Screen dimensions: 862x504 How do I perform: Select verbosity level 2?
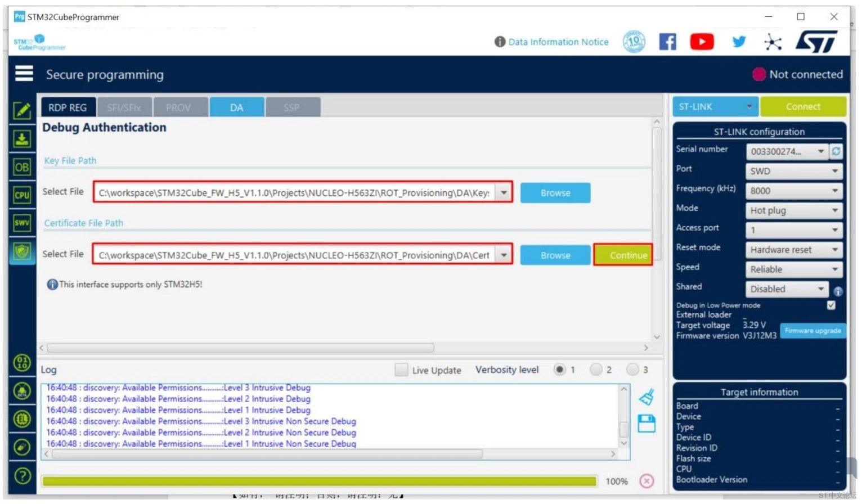[595, 370]
